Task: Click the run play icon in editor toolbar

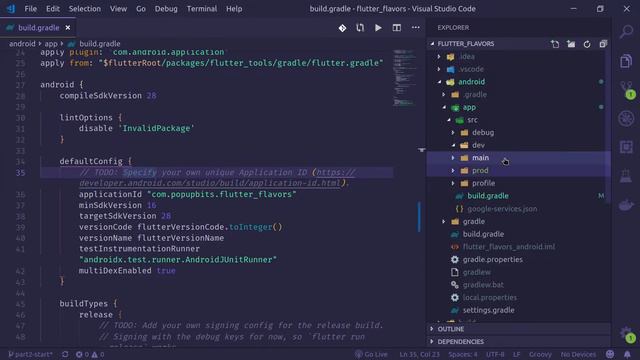Action: point(378,28)
